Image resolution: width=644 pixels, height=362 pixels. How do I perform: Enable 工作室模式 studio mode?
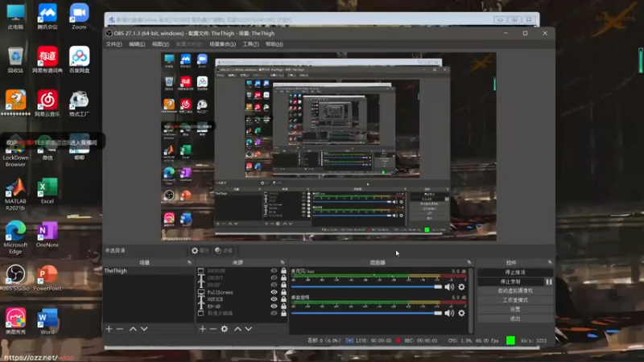[515, 300]
